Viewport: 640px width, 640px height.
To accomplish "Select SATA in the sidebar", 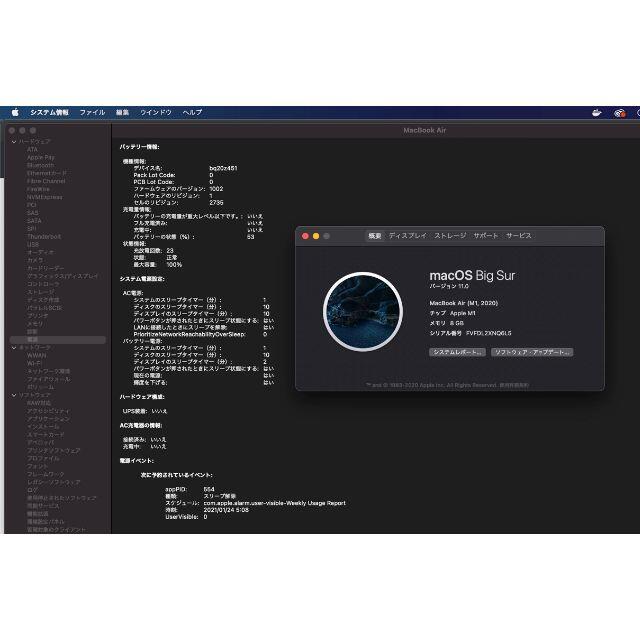I will coord(34,221).
